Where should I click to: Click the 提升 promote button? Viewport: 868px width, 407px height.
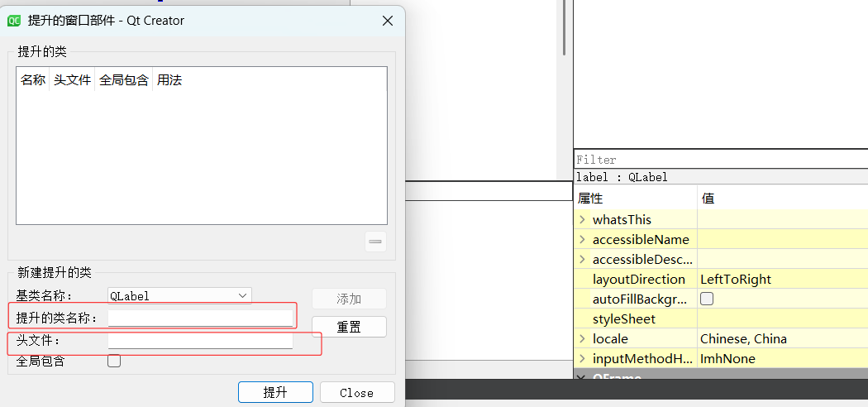275,393
